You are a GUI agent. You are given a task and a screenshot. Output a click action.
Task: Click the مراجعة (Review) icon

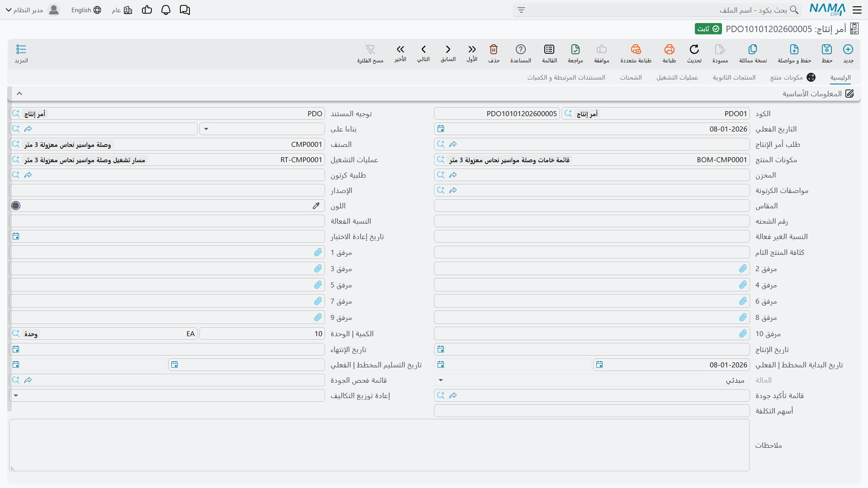(x=576, y=49)
